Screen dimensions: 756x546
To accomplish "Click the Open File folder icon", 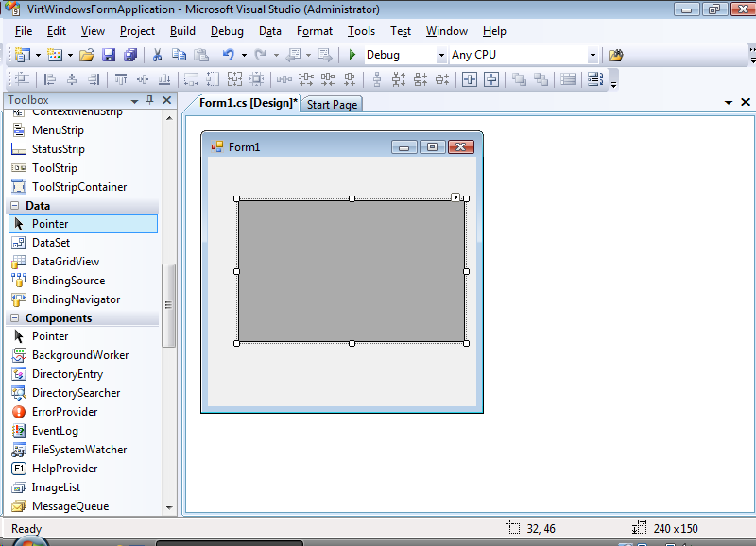I will click(x=87, y=55).
